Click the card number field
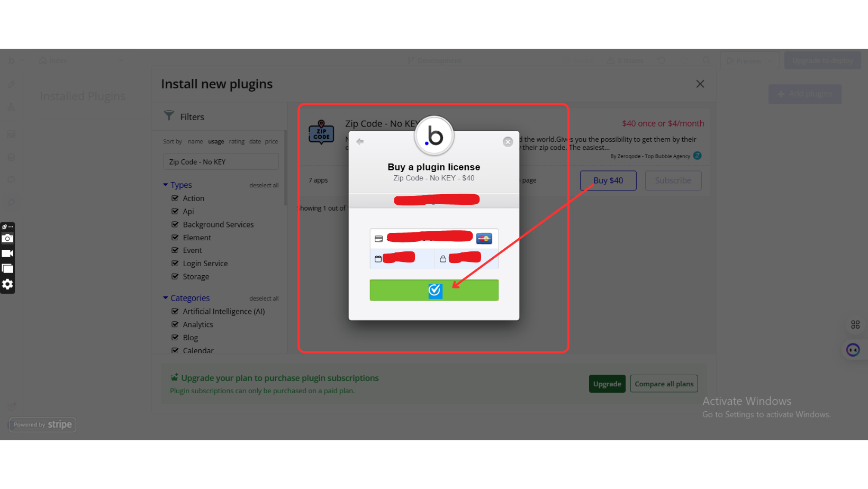Viewport: 868px width, 489px height. coord(434,239)
